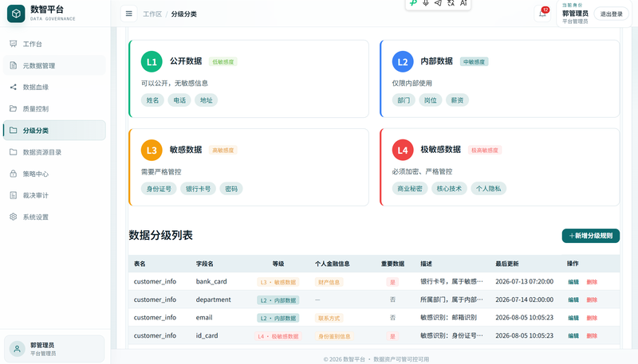Click the 系统设置 gear icon
The width and height of the screenshot is (638, 364).
[x=13, y=217]
